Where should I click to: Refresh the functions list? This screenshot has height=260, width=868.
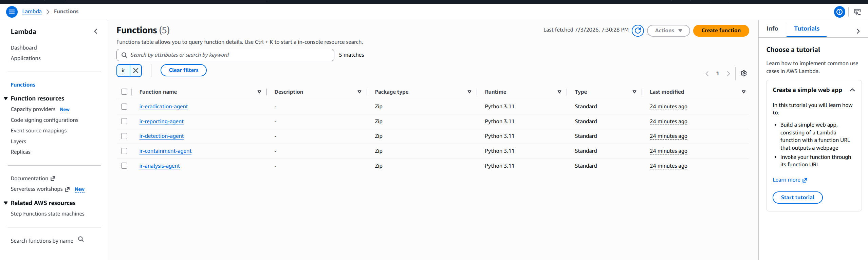[638, 31]
